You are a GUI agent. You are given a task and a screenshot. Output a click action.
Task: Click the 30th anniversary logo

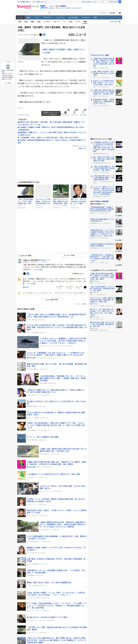click(x=44, y=7)
